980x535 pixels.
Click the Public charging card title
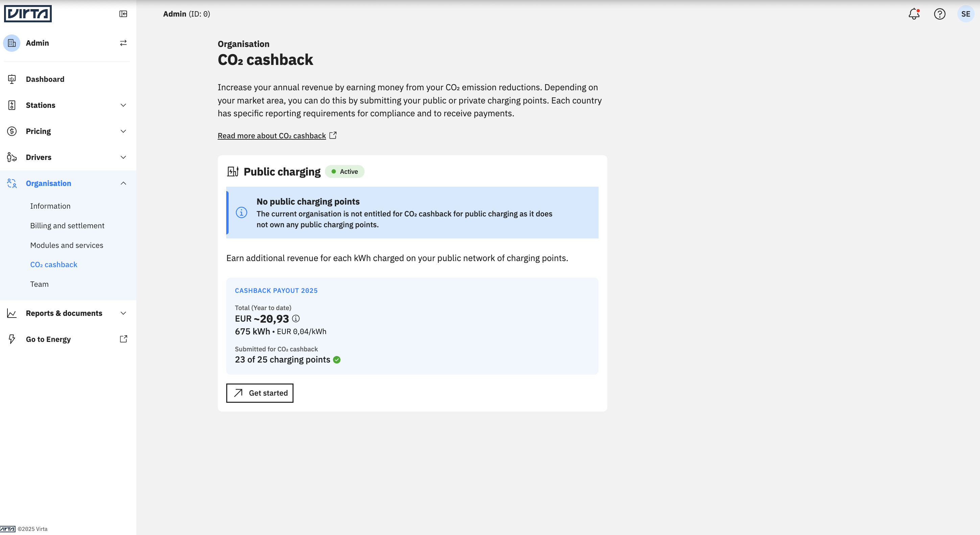coord(282,171)
